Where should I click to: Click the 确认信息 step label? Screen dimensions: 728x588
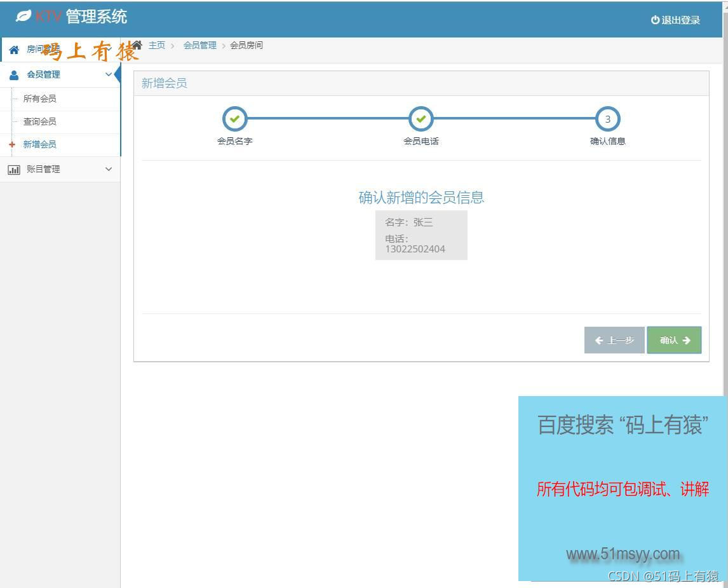coord(607,141)
